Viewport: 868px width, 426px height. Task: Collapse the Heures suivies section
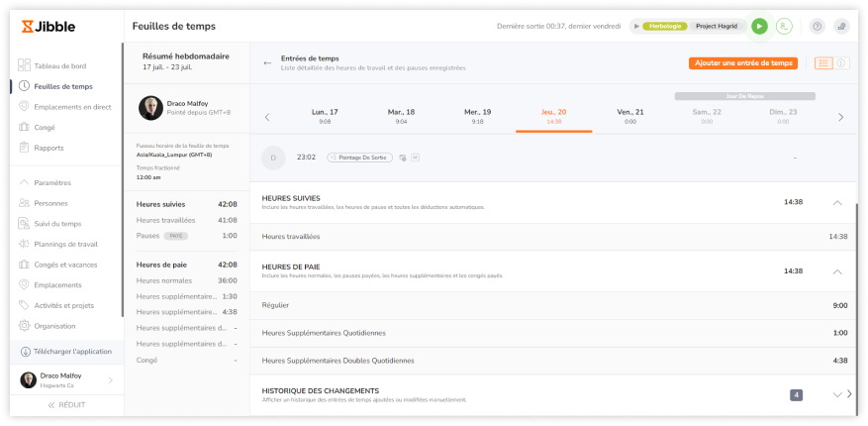click(x=837, y=202)
